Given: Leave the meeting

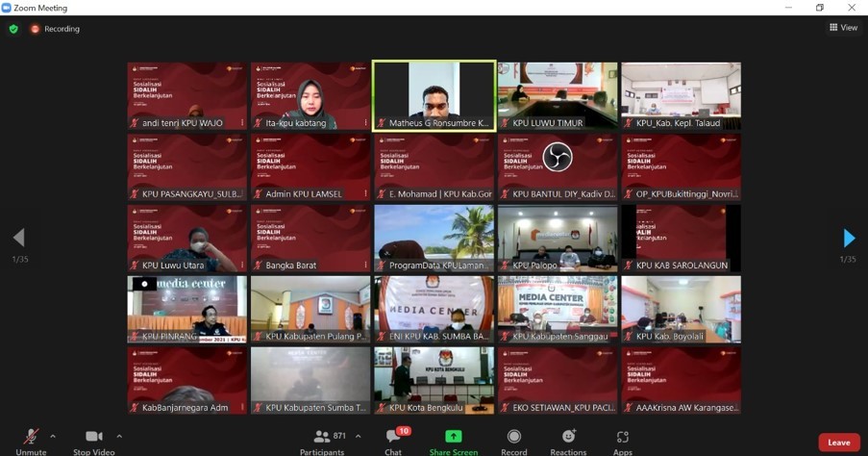Looking at the screenshot, I should point(838,443).
